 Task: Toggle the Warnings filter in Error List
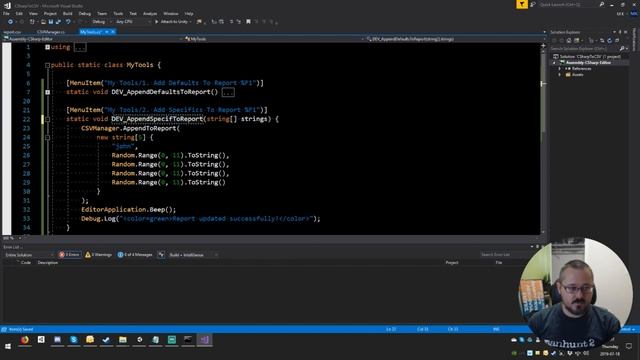click(98, 255)
